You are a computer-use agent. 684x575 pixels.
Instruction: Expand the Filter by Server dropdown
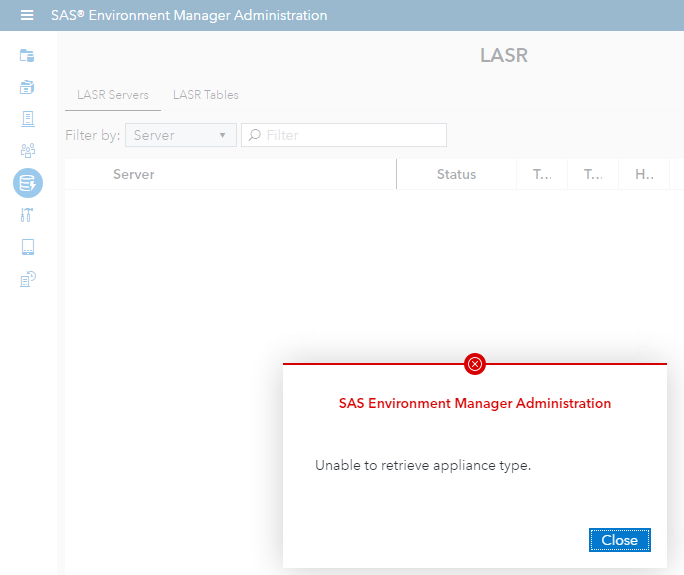181,135
